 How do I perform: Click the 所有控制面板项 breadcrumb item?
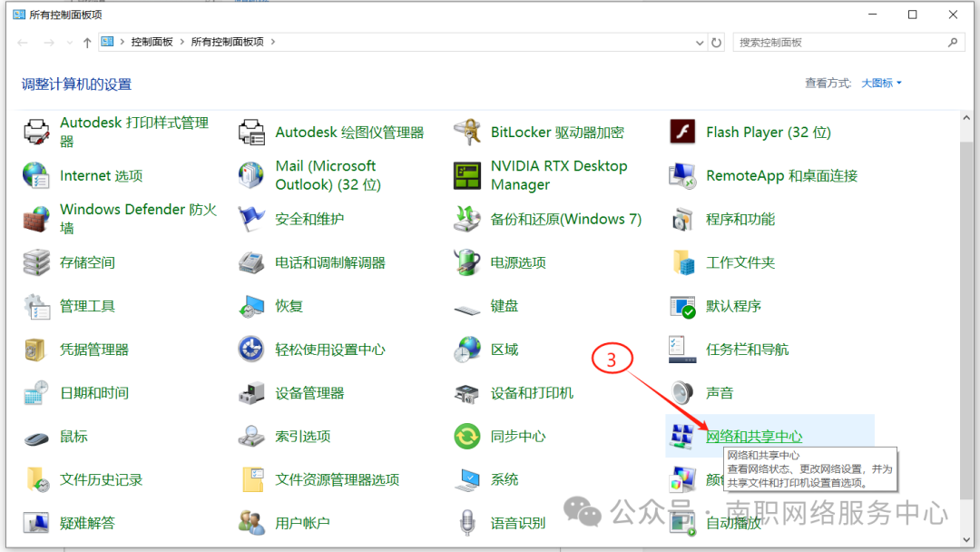[228, 42]
